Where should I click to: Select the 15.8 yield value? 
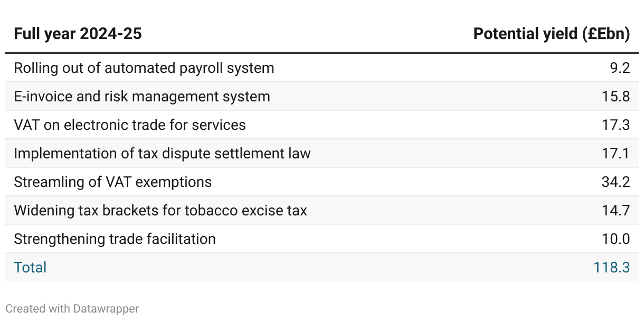tap(617, 97)
